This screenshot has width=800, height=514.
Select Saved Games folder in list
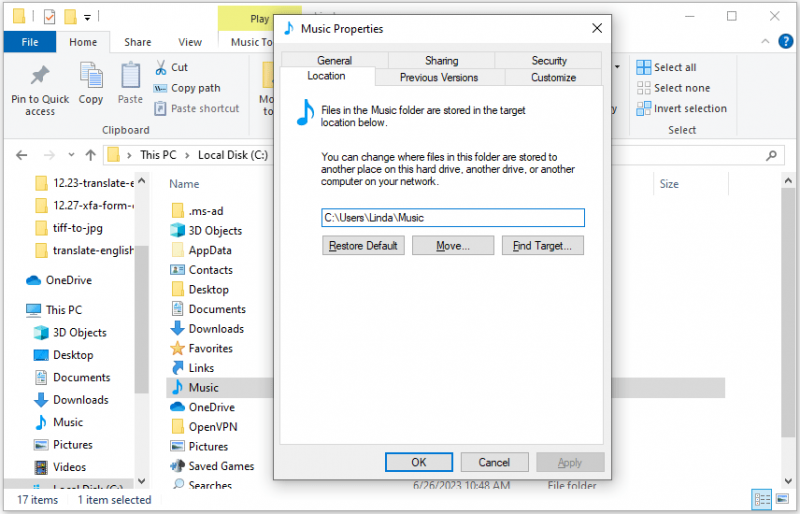[x=212, y=466]
